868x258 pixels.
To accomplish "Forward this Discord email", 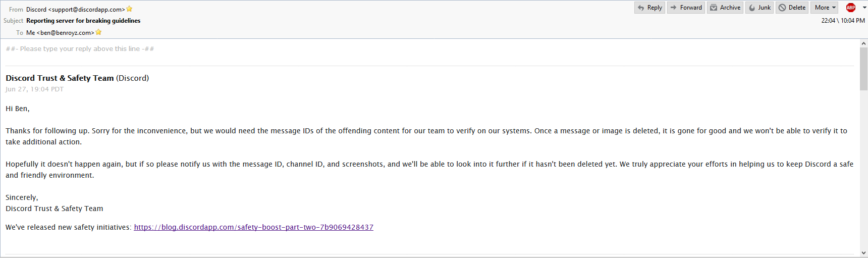I will tap(686, 8).
